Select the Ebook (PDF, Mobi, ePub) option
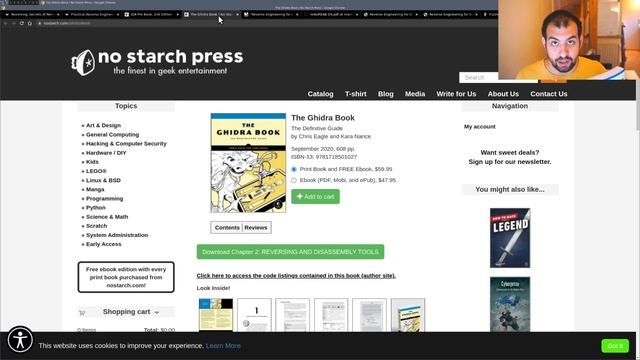Image resolution: width=640 pixels, height=360 pixels. coord(294,180)
